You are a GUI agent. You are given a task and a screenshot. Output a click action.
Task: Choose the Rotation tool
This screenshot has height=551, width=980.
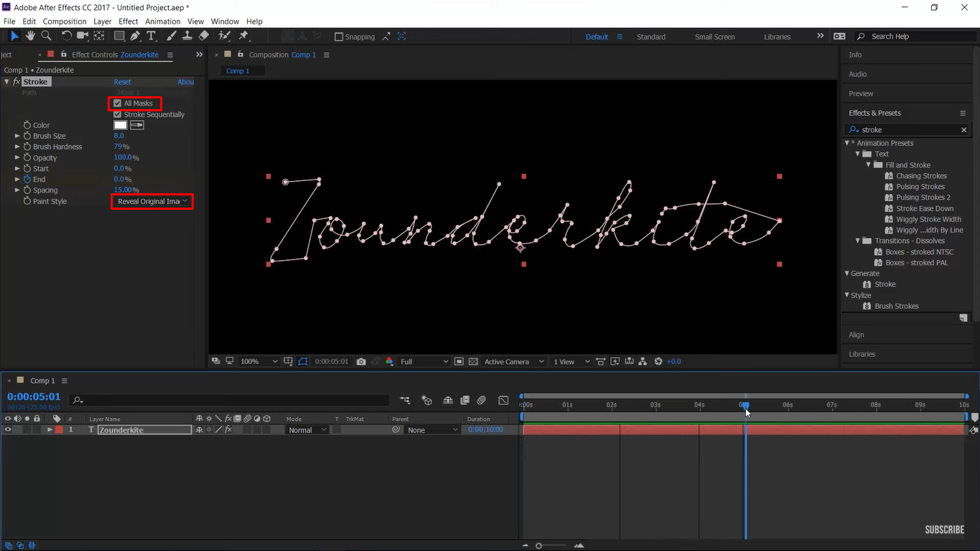65,36
